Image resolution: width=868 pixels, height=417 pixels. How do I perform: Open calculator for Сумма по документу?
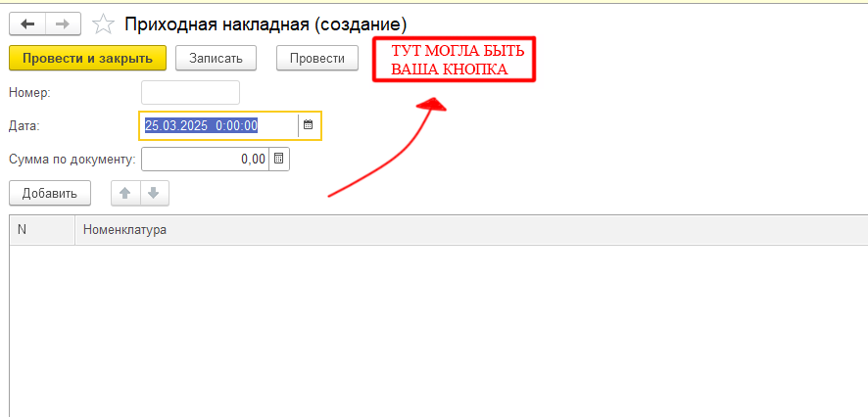pos(279,160)
